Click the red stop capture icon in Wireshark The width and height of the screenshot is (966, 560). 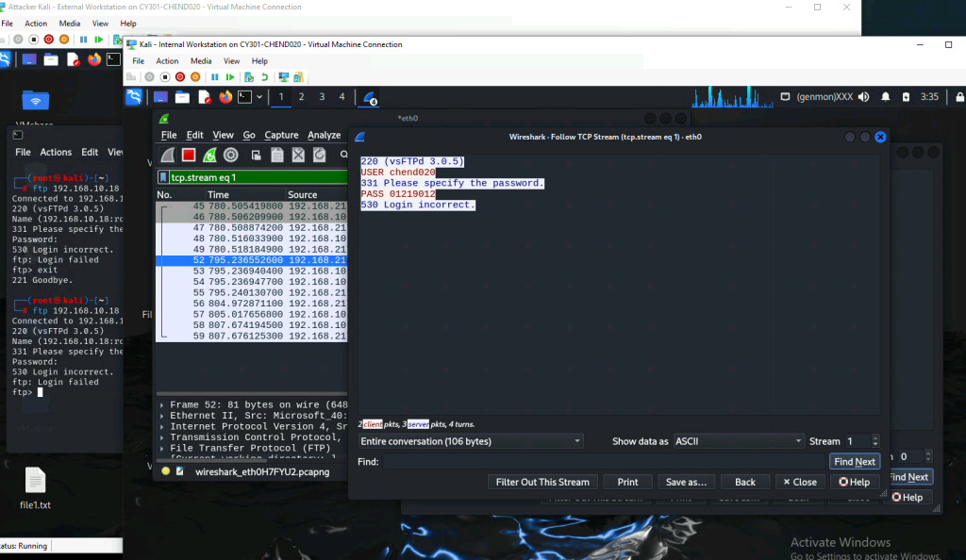(x=189, y=156)
